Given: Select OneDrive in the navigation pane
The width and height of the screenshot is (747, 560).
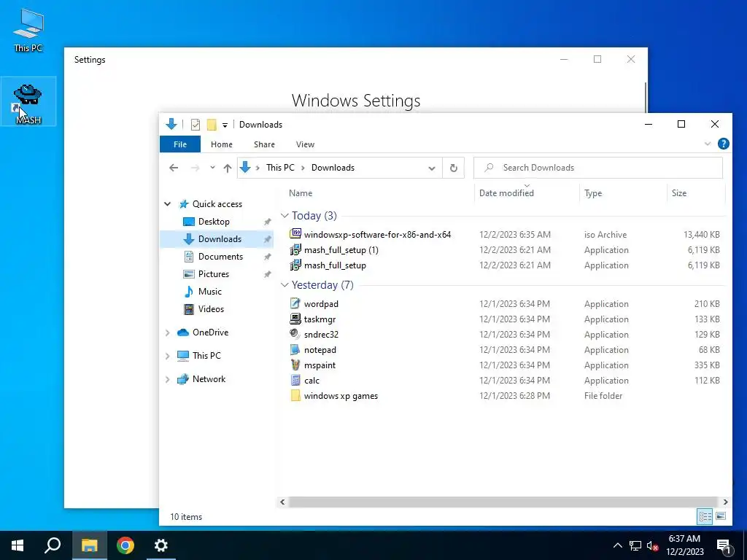Looking at the screenshot, I should tap(210, 332).
